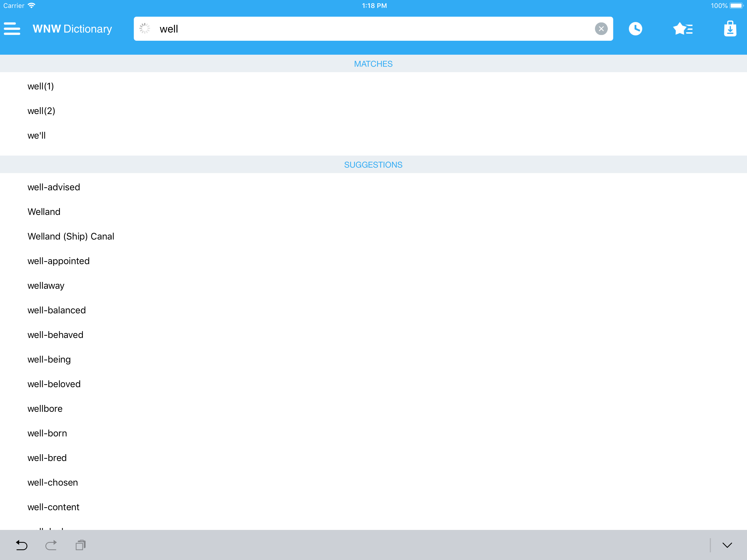Select Welland (Ship) Canal suggestion
Image resolution: width=747 pixels, height=560 pixels.
click(71, 237)
